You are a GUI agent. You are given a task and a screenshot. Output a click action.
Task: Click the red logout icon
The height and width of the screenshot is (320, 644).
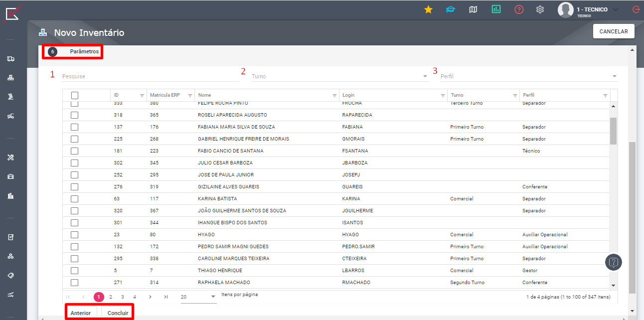click(636, 9)
